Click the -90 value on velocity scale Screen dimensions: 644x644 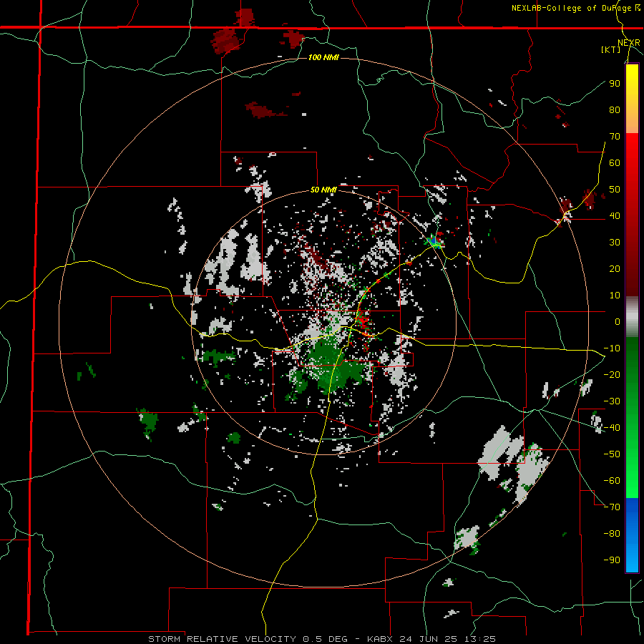(612, 560)
